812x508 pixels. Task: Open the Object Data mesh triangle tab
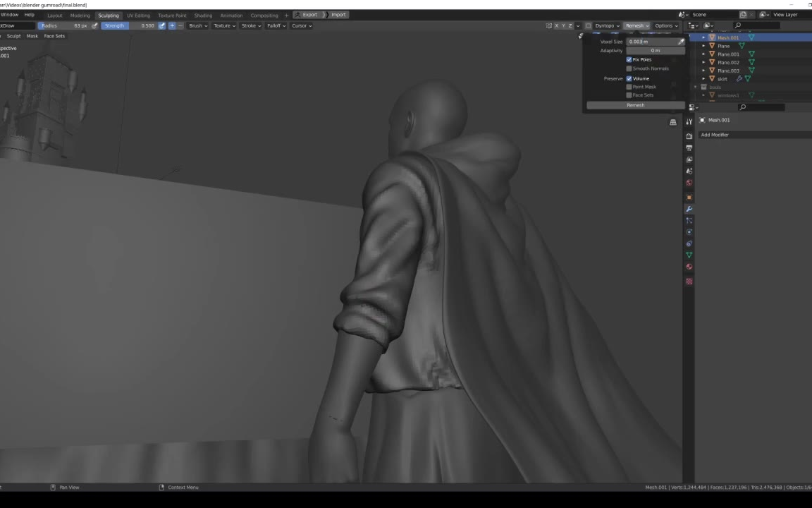coord(689,255)
